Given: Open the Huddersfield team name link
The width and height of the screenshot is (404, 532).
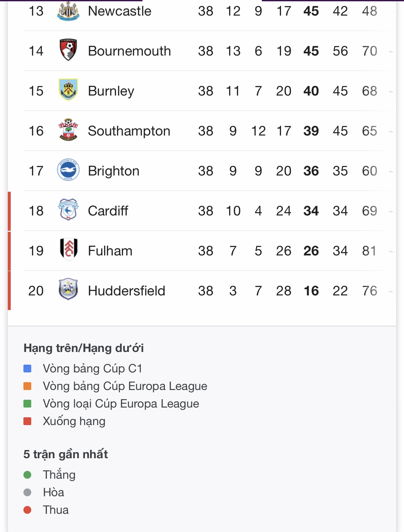Looking at the screenshot, I should [127, 291].
